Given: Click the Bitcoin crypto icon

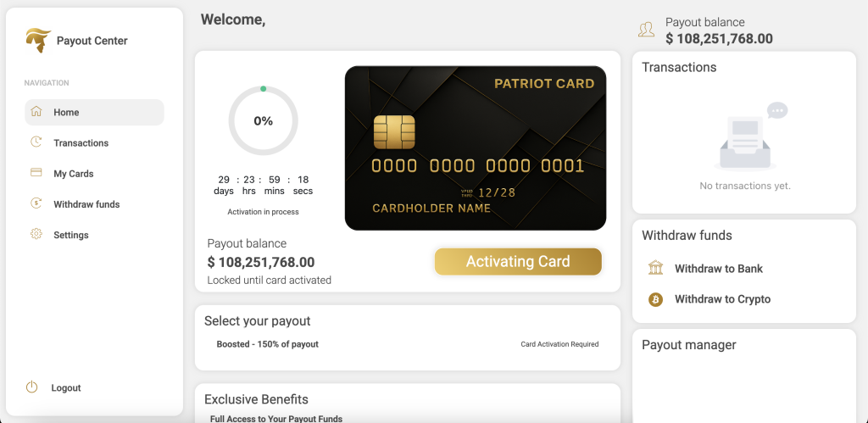Looking at the screenshot, I should (x=655, y=299).
